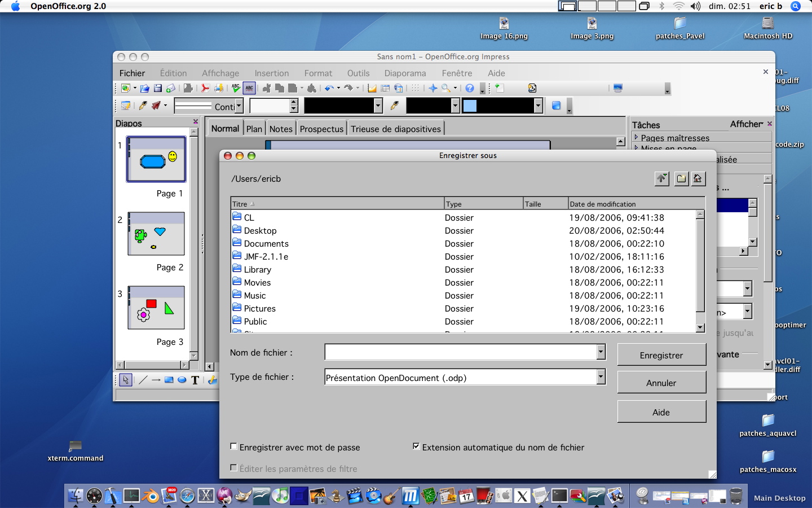The height and width of the screenshot is (508, 812).
Task: Select the Pictures folder row
Action: 464,309
